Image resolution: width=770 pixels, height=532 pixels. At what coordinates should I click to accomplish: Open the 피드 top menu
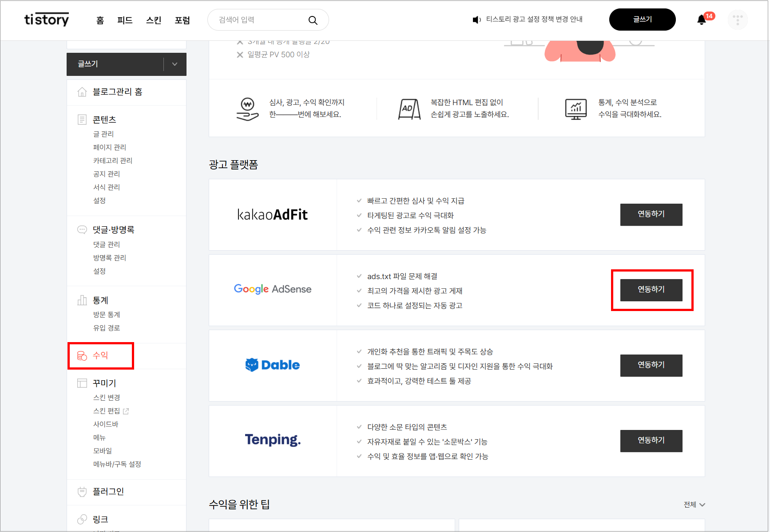(x=125, y=20)
